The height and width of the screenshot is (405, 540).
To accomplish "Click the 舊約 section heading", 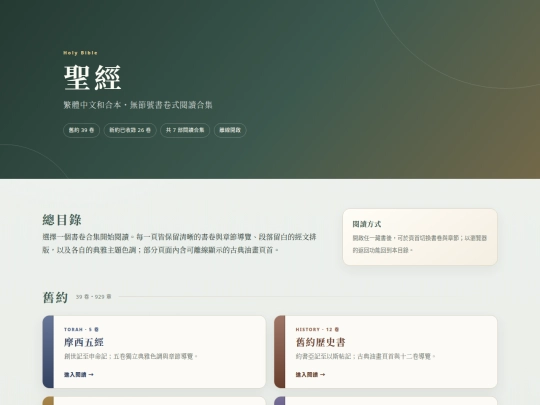I will point(55,297).
